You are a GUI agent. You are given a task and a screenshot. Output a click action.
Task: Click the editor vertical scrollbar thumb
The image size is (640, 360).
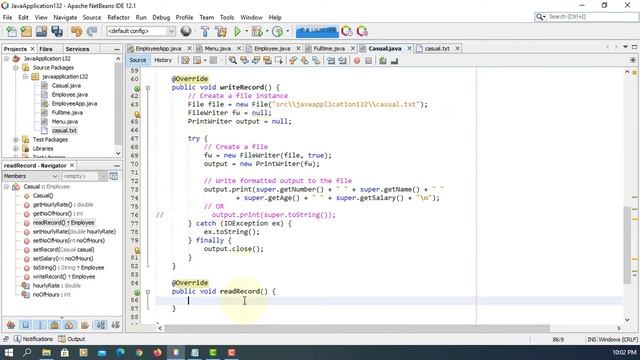pos(627,245)
